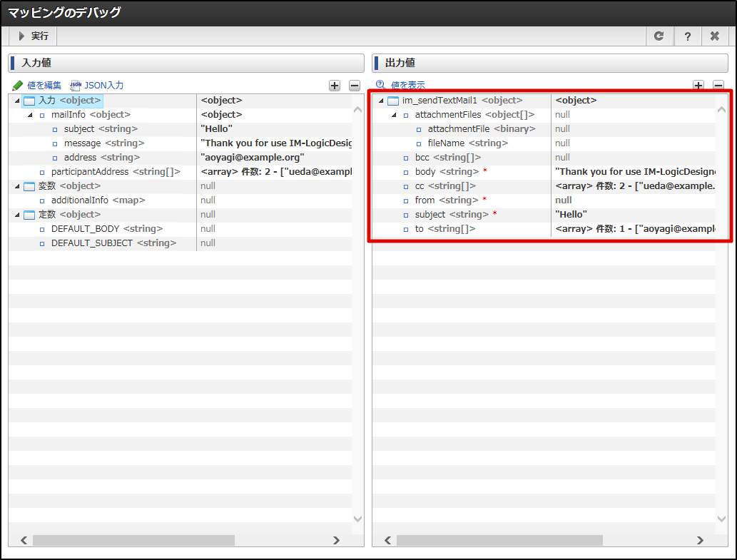Viewport: 737px width, 560px height.
Task: Click input pane scroll up arrow
Action: pos(357,109)
